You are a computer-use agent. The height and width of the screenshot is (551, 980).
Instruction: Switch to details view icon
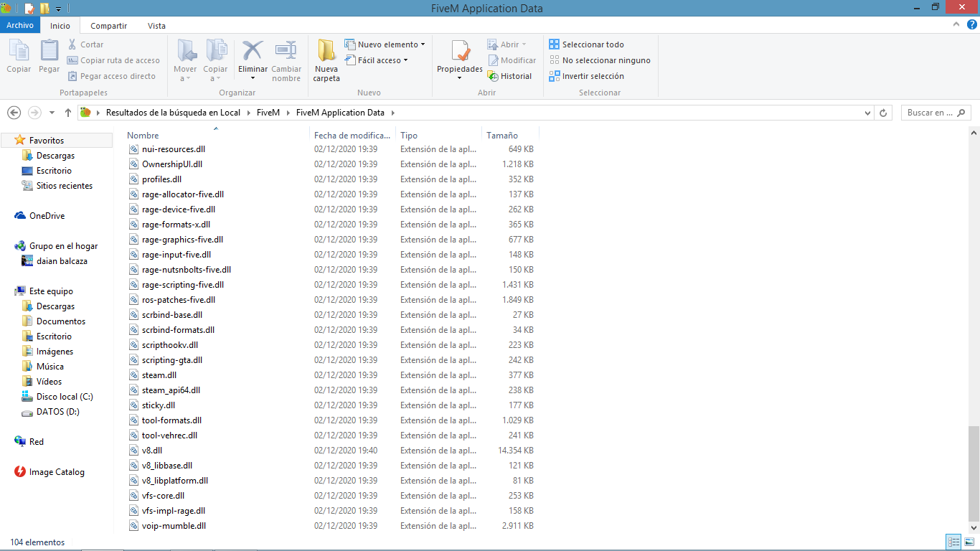[x=954, y=542]
